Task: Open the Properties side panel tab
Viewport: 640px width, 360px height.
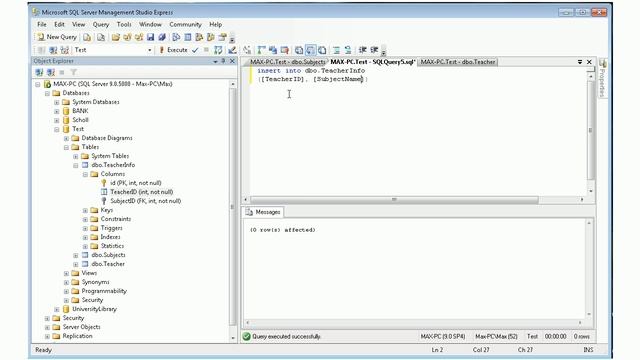Action: point(602,78)
